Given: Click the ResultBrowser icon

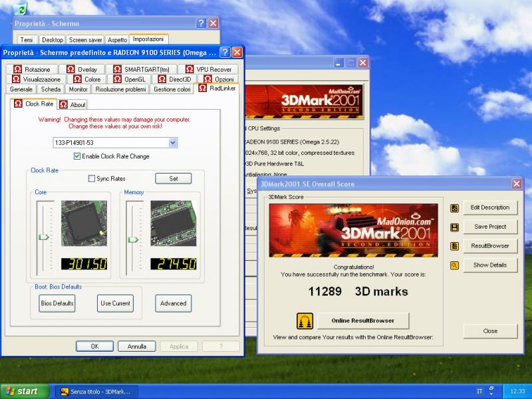Looking at the screenshot, I should coord(455,246).
